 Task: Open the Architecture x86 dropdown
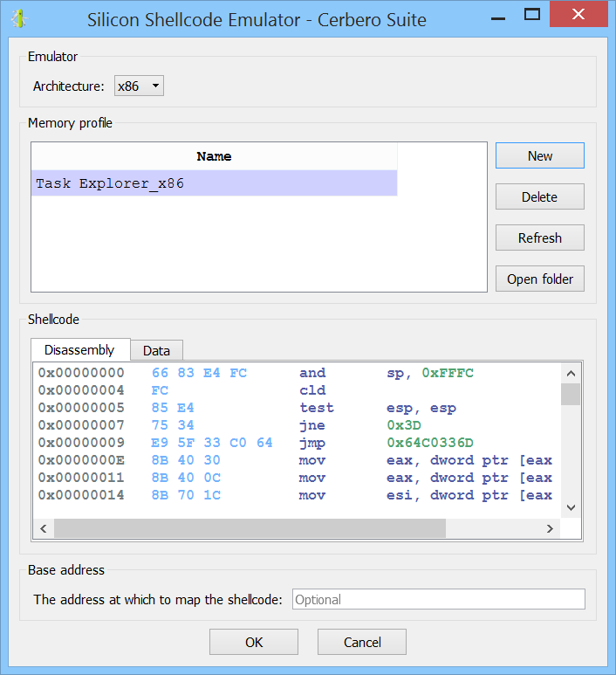pyautogui.click(x=139, y=86)
